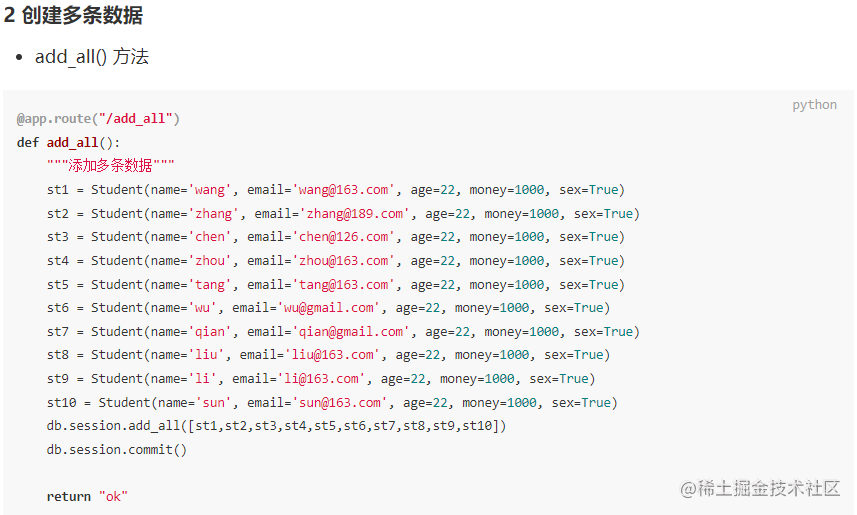Click the st6 line with wu@gmail.com

click(328, 308)
